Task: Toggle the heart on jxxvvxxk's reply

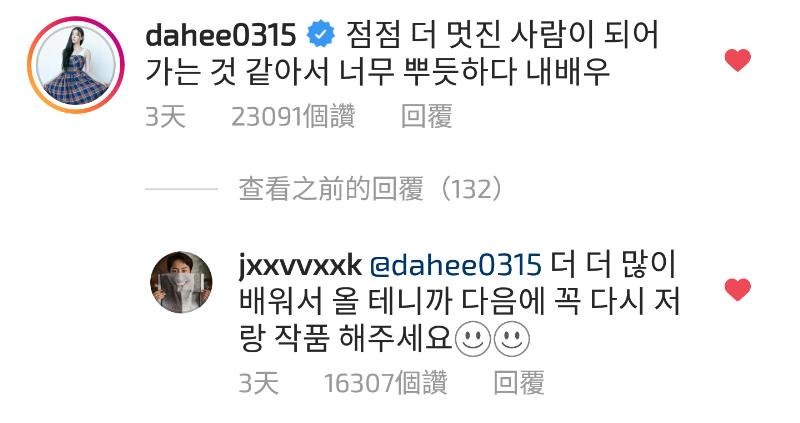Action: [737, 289]
